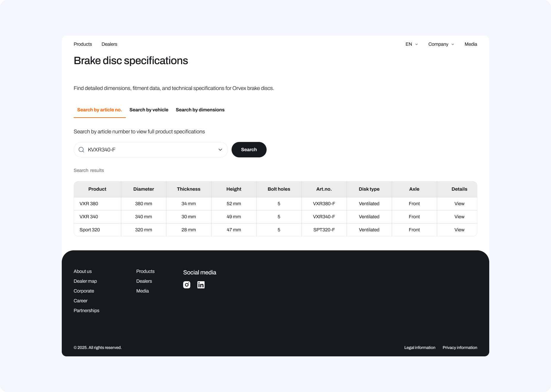Screen dimensions: 551x392
Task: Click the Brake disc specifications heading
Action: [x=131, y=61]
